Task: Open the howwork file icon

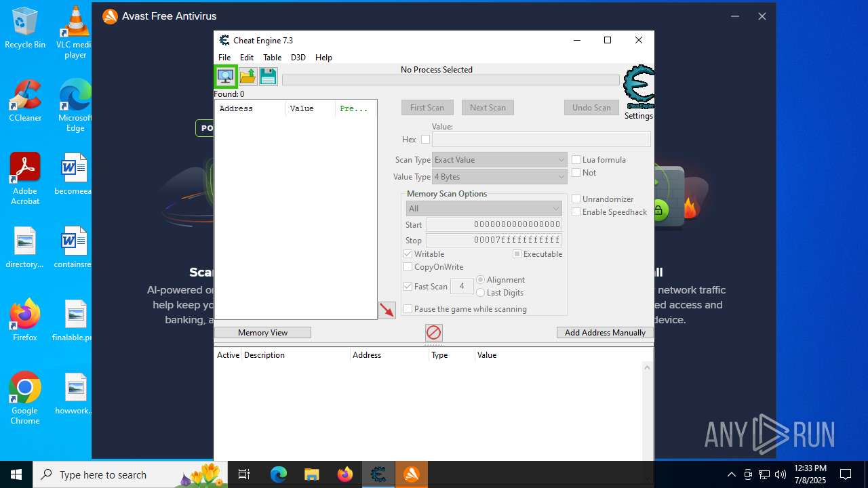Action: click(74, 394)
